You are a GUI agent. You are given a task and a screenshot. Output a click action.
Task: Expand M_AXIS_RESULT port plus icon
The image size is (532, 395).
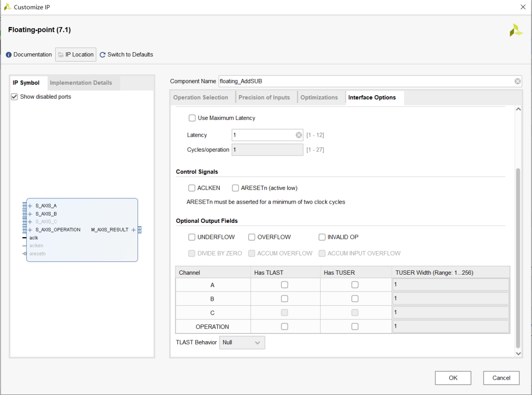click(x=133, y=230)
